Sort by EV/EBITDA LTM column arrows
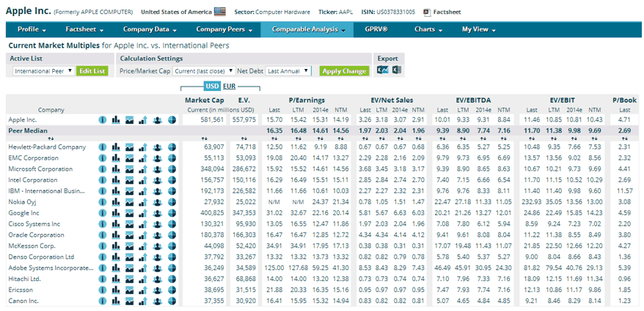644x311 pixels. tap(462, 139)
